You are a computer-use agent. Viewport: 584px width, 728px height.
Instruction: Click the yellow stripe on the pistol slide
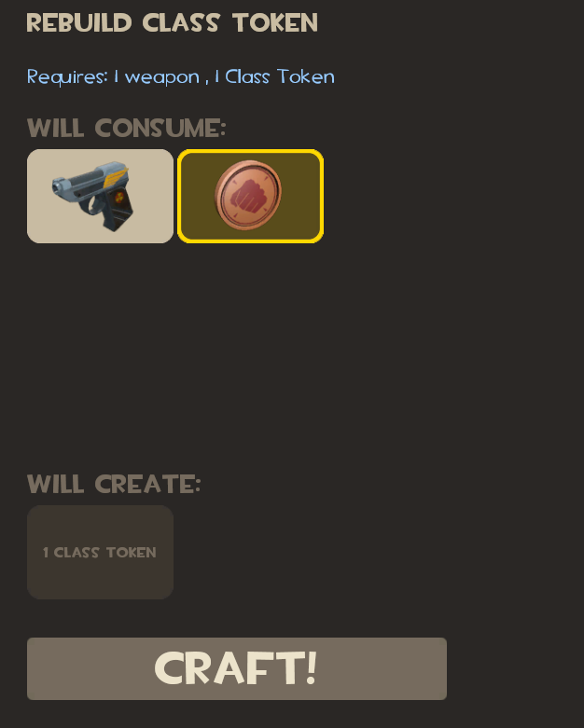tap(116, 175)
